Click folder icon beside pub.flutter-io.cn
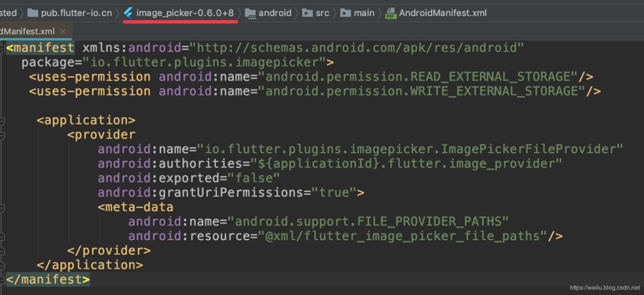The image size is (644, 295). (x=33, y=13)
